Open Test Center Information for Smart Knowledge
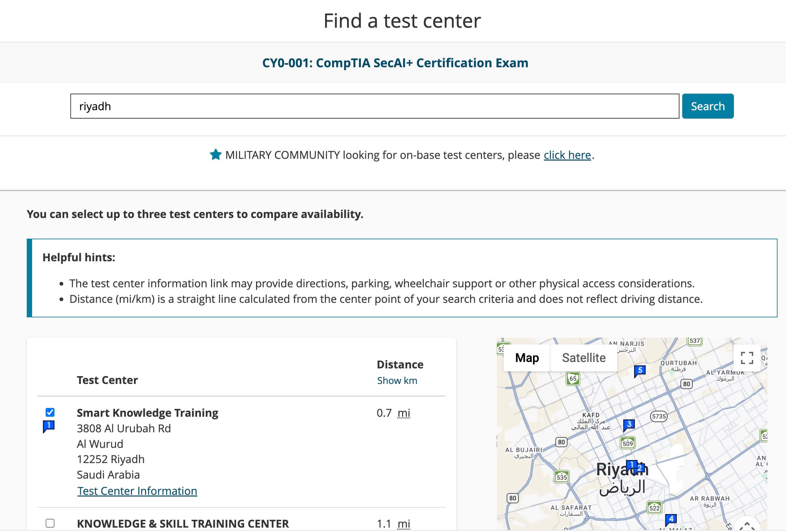The width and height of the screenshot is (786, 532). [137, 491]
